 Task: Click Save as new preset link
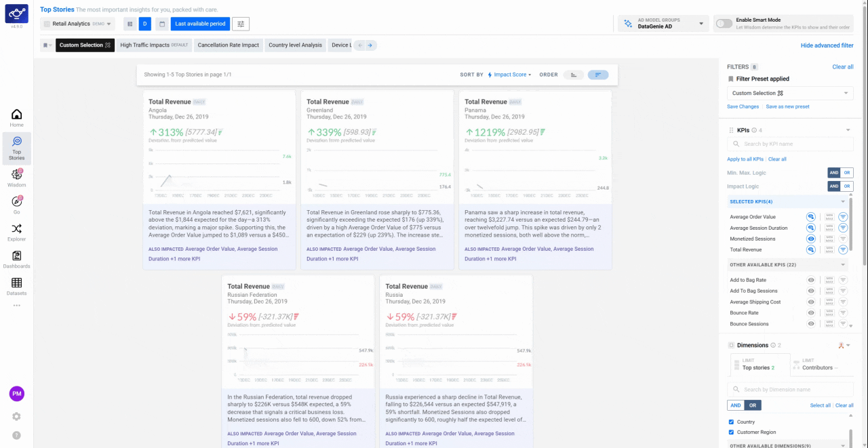(x=787, y=106)
